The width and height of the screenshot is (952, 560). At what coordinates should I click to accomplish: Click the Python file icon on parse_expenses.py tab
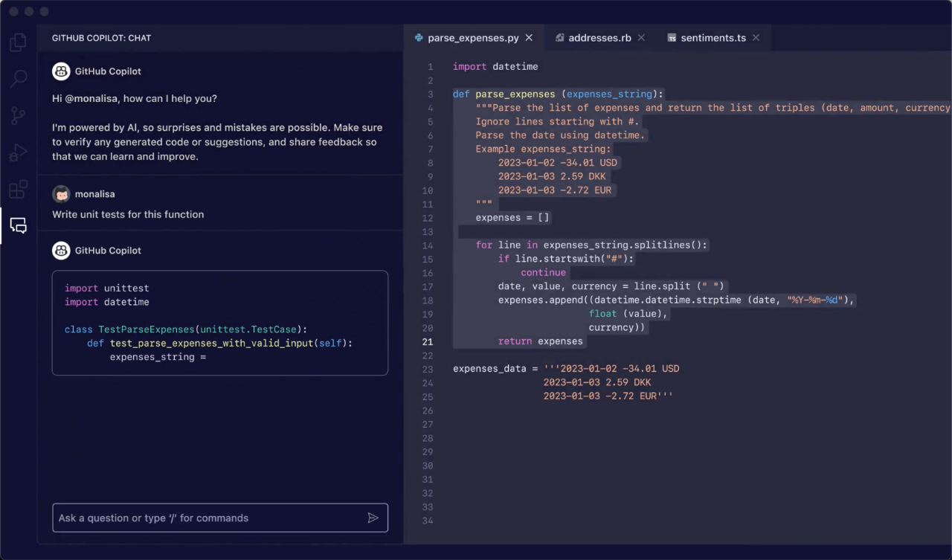tap(419, 38)
